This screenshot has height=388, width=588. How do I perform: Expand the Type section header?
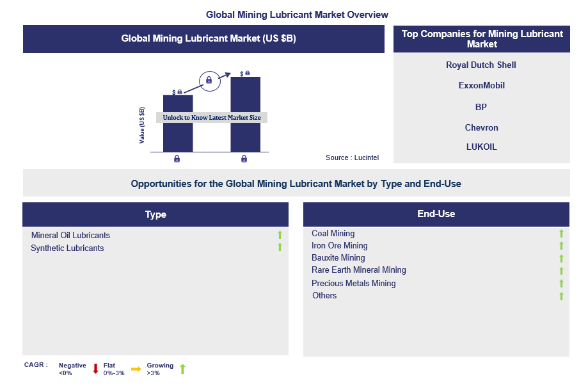click(155, 214)
